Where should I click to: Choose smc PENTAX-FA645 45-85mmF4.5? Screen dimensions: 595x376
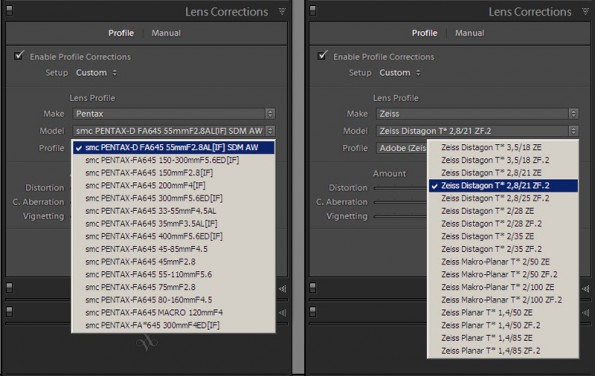pos(173,249)
